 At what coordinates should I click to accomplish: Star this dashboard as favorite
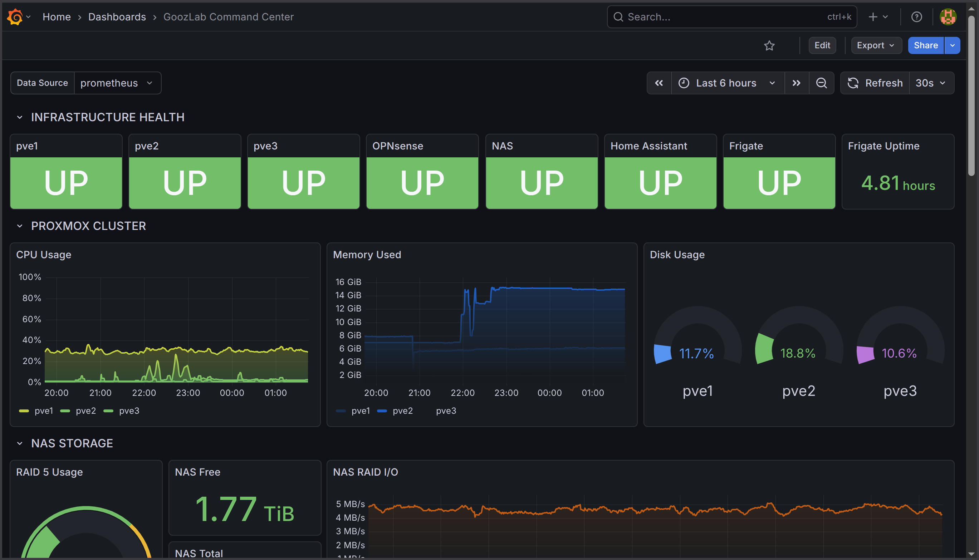click(769, 45)
